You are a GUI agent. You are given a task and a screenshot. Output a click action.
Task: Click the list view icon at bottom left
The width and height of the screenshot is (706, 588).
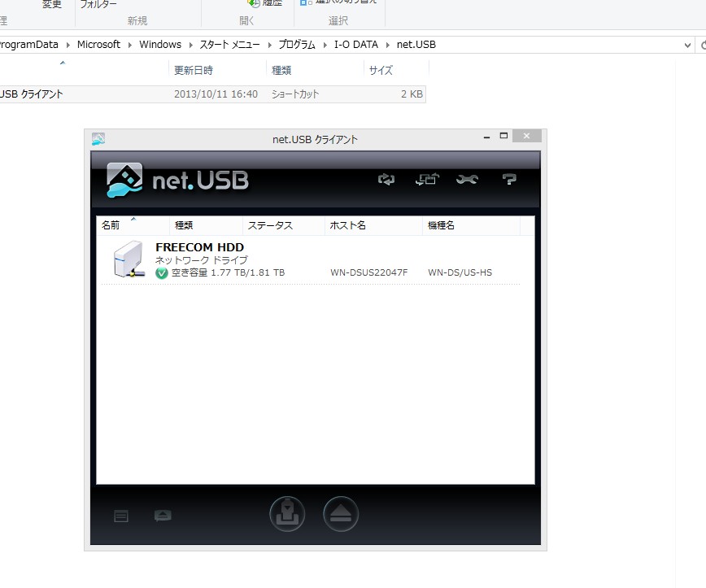point(121,516)
